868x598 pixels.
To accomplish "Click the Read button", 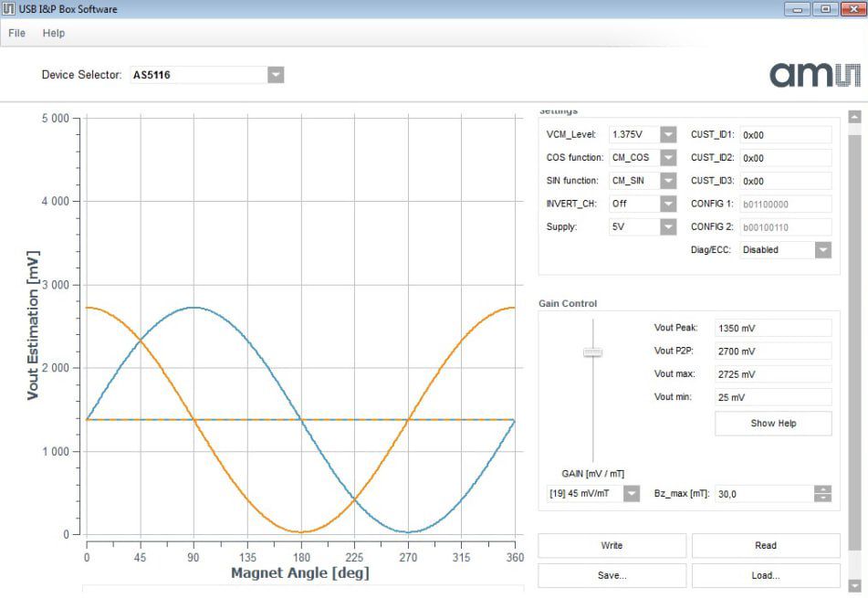I will pos(765,545).
